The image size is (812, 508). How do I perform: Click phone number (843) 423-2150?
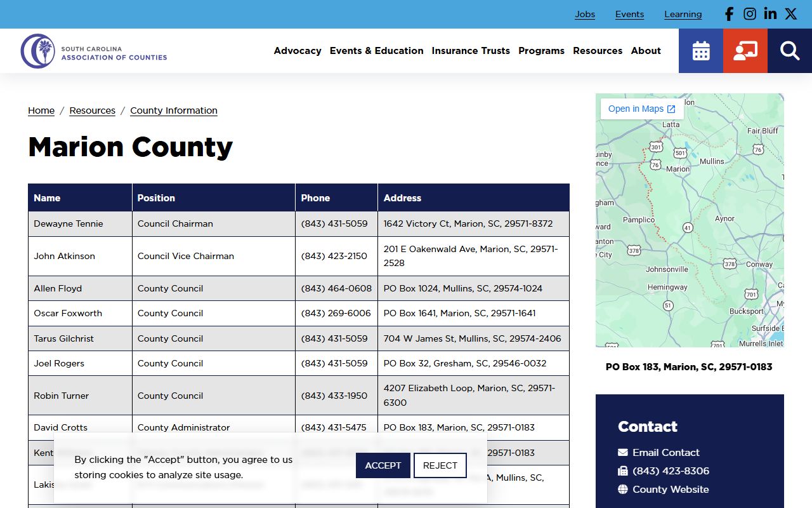click(x=334, y=257)
